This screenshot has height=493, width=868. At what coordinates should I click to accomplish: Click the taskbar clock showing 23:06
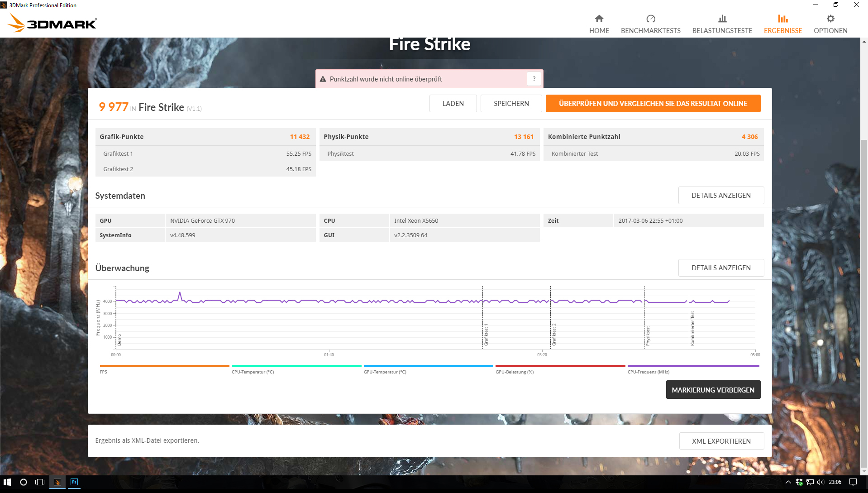835,482
